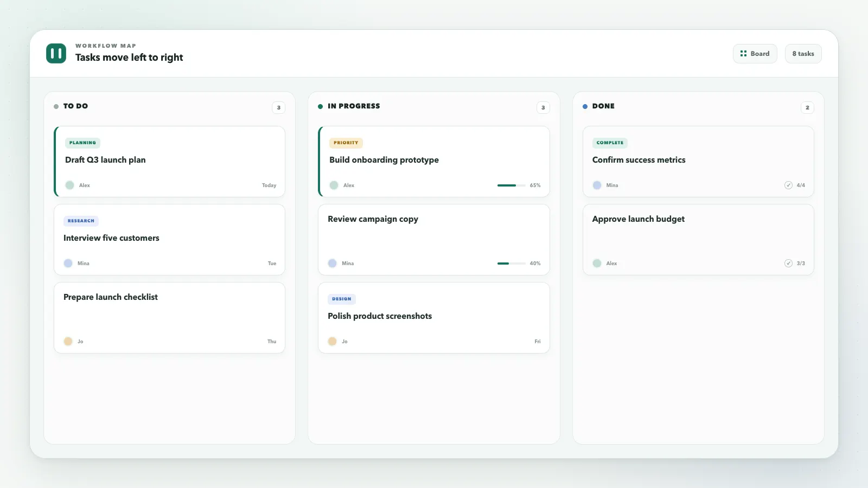Click the Complete tag label

point(610,143)
